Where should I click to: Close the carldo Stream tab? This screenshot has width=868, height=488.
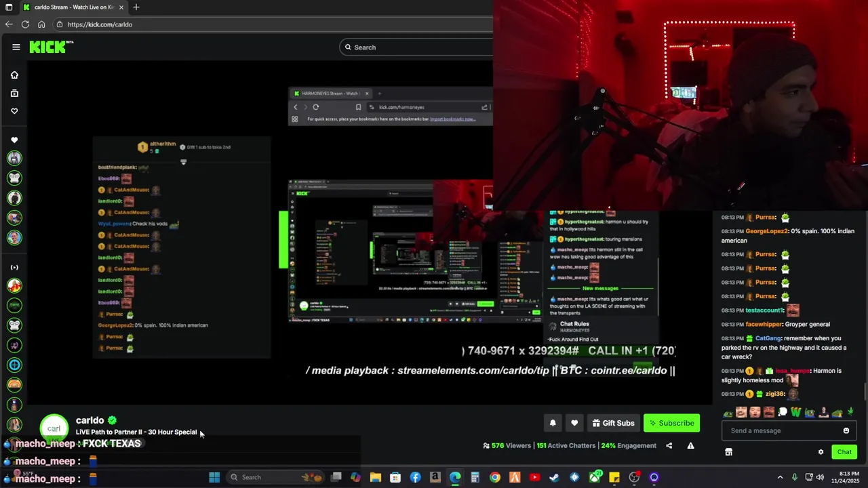coord(121,7)
